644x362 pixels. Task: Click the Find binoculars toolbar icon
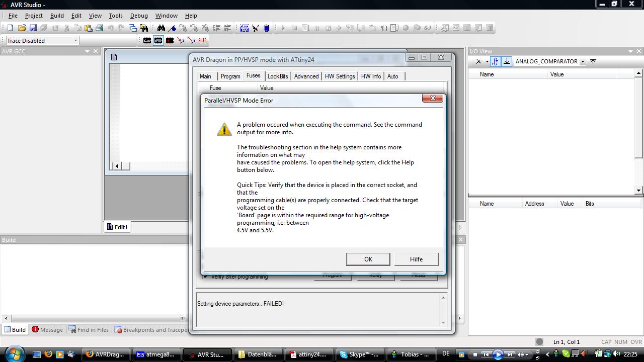(161, 28)
